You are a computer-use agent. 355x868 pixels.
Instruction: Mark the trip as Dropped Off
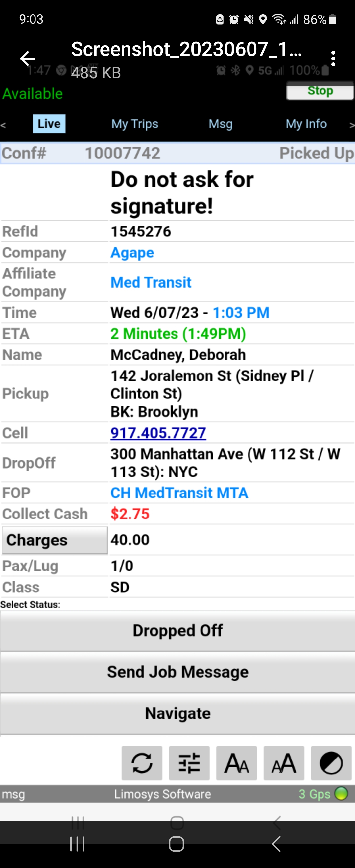(177, 630)
